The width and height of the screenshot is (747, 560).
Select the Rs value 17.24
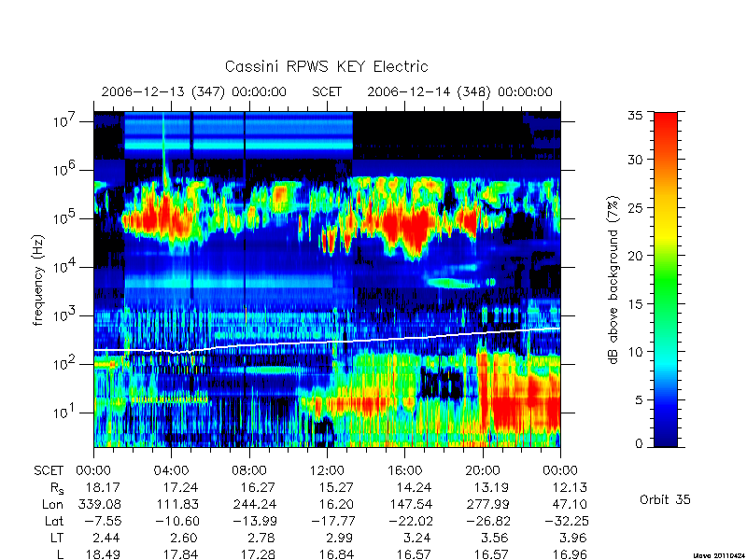[180, 487]
